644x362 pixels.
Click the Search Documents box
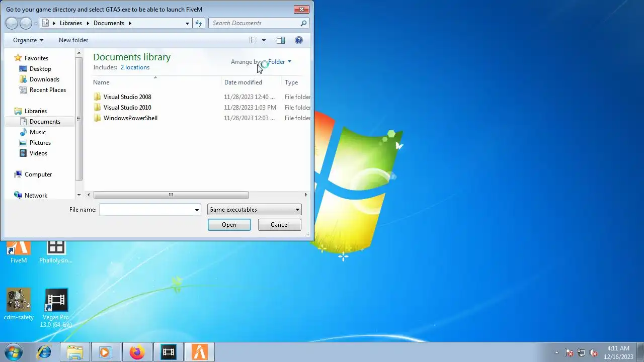[x=254, y=23]
